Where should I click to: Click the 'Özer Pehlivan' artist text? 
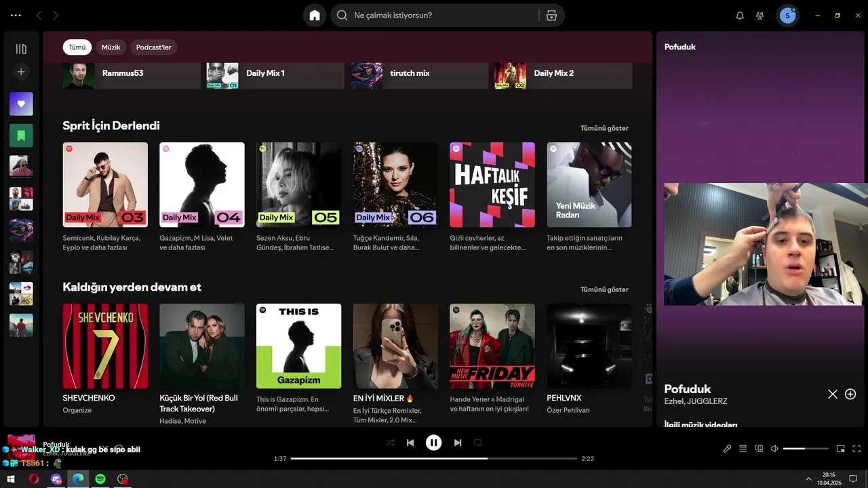coord(568,410)
